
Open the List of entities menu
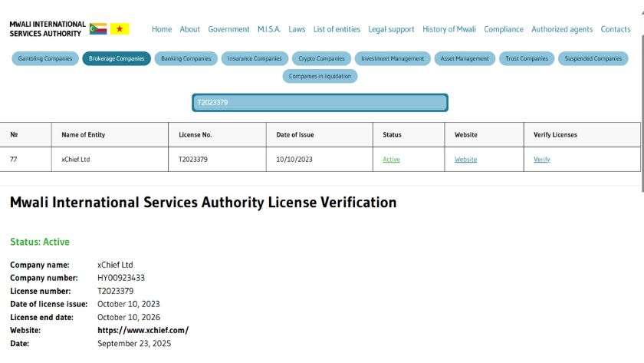click(x=337, y=29)
